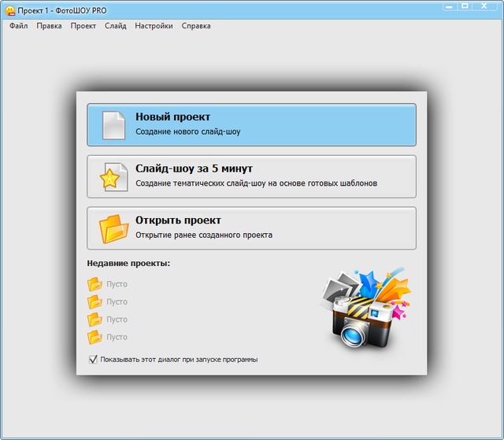Open the Справка menu
The image size is (504, 440).
tap(196, 26)
